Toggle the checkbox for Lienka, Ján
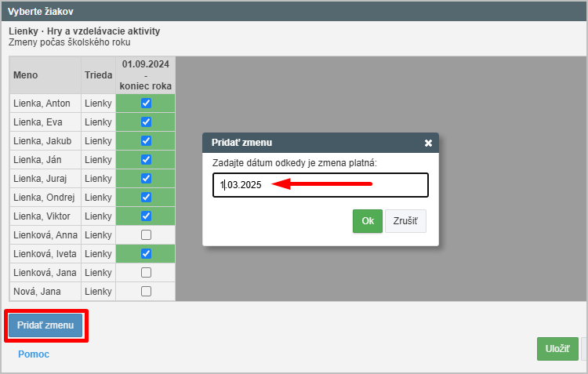 tap(146, 160)
